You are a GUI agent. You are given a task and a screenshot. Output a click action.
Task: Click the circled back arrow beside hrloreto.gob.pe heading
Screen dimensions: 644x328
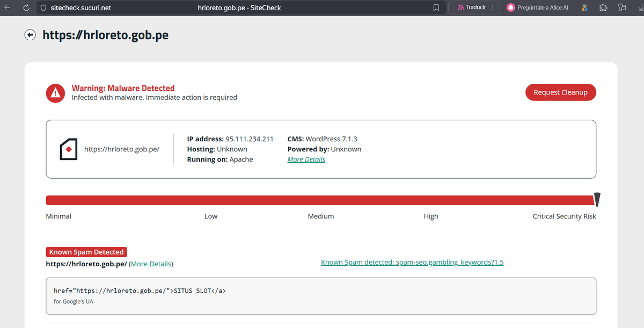[x=30, y=35]
